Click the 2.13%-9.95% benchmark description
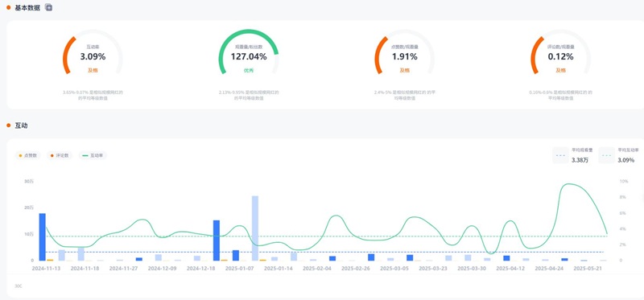The width and height of the screenshot is (644, 300). click(x=249, y=95)
